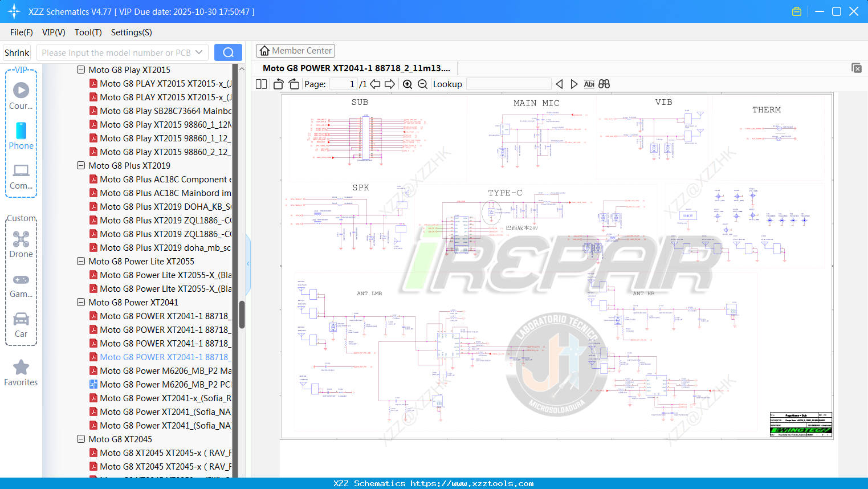Jump to next lookup result
This screenshot has width=868, height=489.
click(x=574, y=84)
